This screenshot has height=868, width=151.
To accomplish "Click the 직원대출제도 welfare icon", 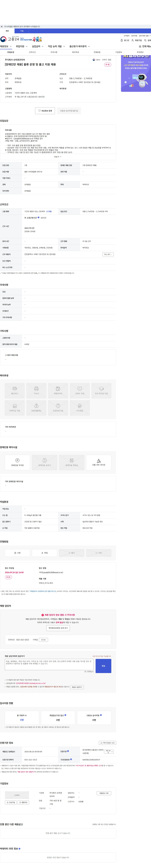I will click(x=37, y=408).
